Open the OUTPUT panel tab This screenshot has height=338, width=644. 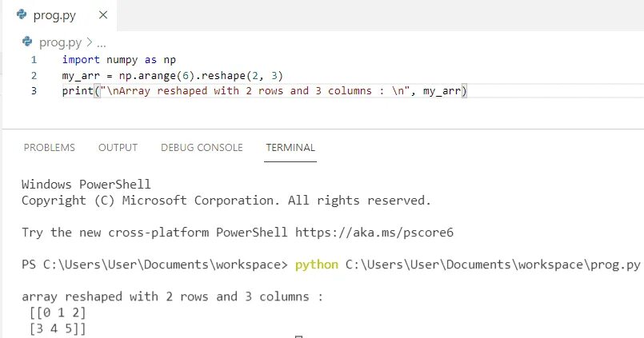(x=118, y=148)
